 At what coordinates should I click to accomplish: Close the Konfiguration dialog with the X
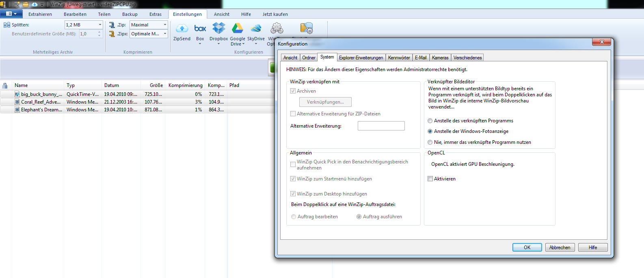point(602,42)
